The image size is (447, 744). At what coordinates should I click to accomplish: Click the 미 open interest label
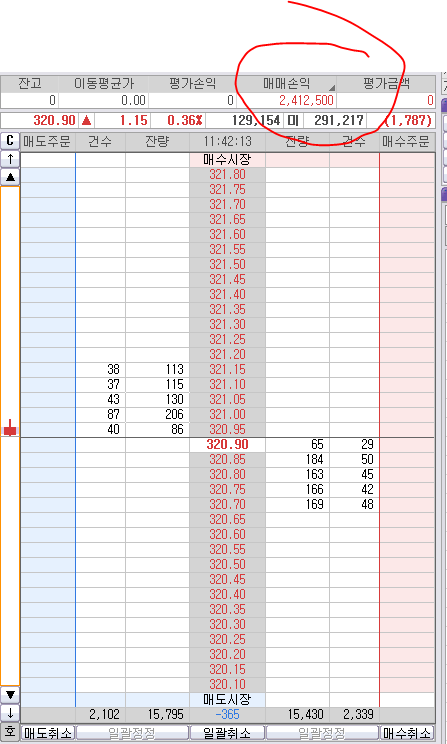(x=293, y=120)
